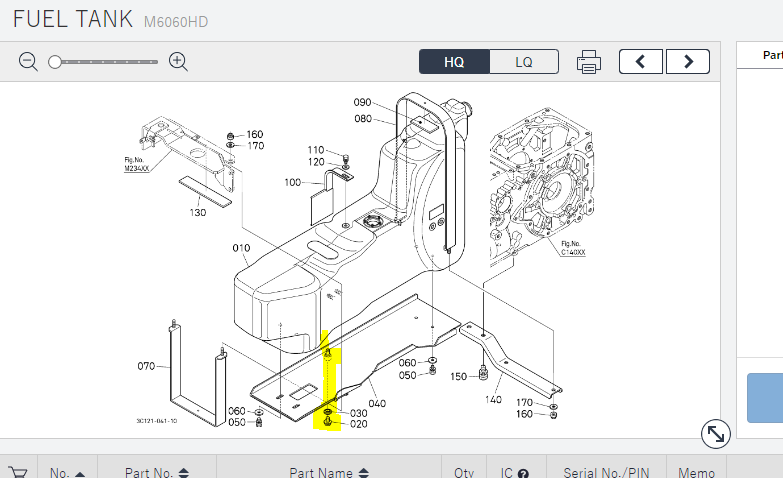Click the shopping cart column icon

(x=18, y=473)
